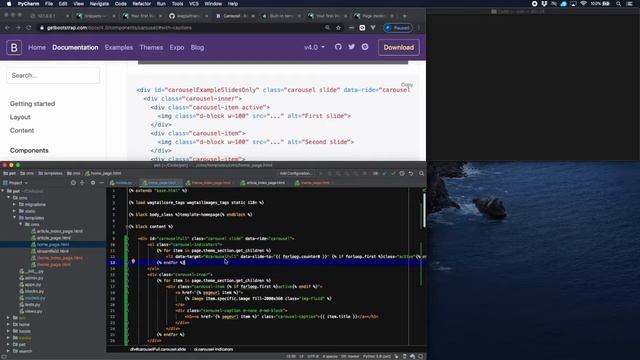
Task: Open new browser tab with plus
Action: tap(404, 16)
